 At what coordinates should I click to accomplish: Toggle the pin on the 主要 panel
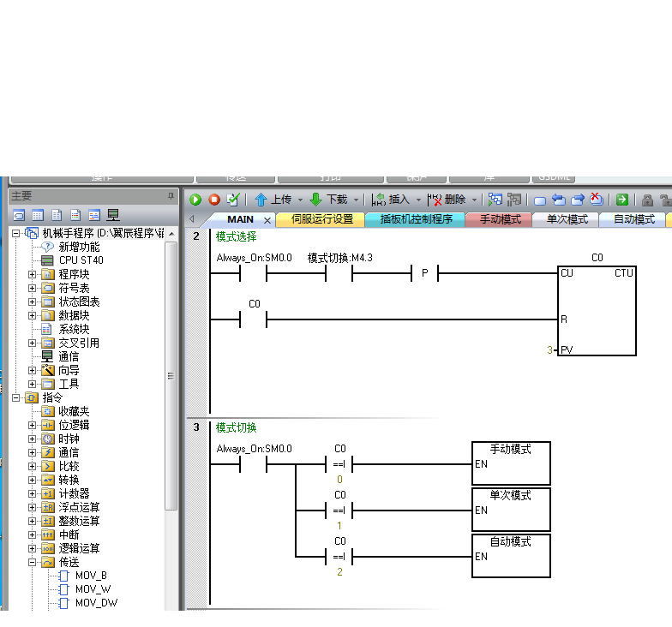coord(170,196)
